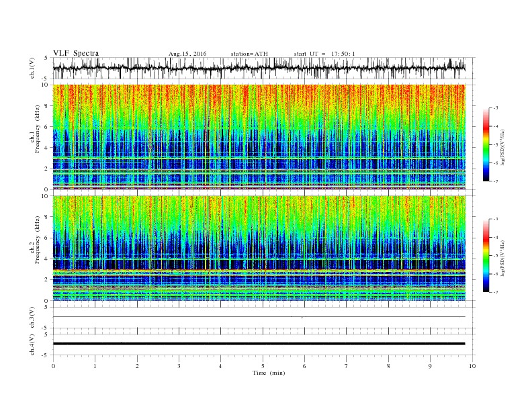Click the "2" minute tick on time axis
This screenshot has height=411, width=532.
pyautogui.click(x=137, y=366)
